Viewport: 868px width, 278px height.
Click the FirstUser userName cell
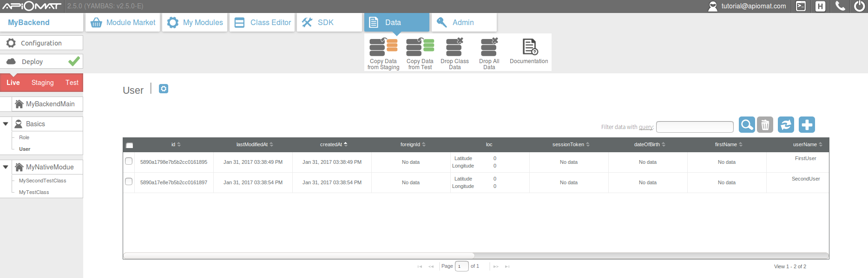pos(805,158)
